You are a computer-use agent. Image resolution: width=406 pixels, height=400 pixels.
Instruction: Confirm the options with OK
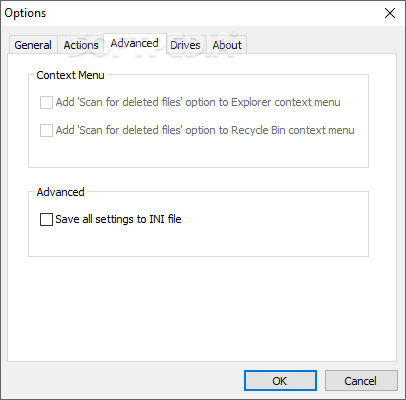pos(280,380)
